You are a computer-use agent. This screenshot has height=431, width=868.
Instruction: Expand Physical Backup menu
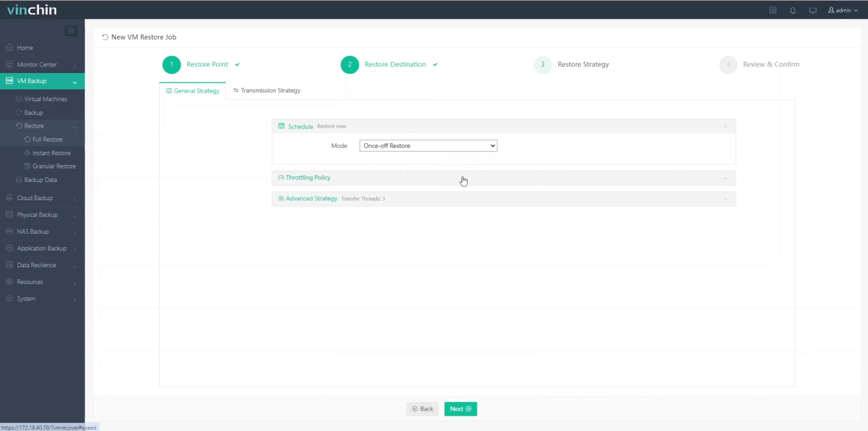42,215
